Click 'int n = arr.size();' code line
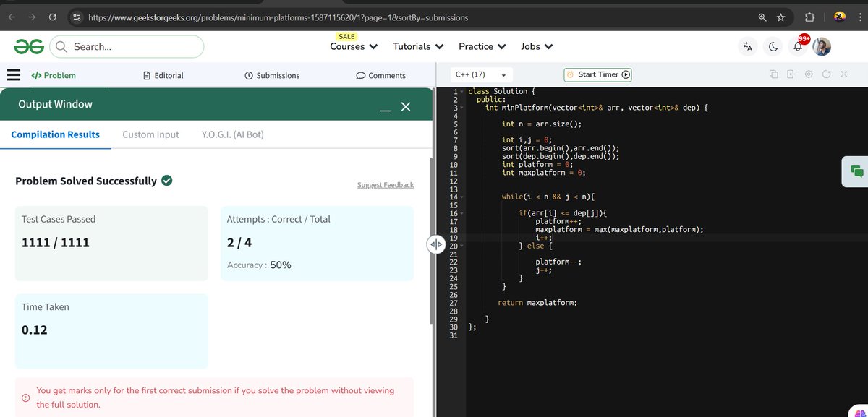868x417 pixels. pyautogui.click(x=542, y=124)
